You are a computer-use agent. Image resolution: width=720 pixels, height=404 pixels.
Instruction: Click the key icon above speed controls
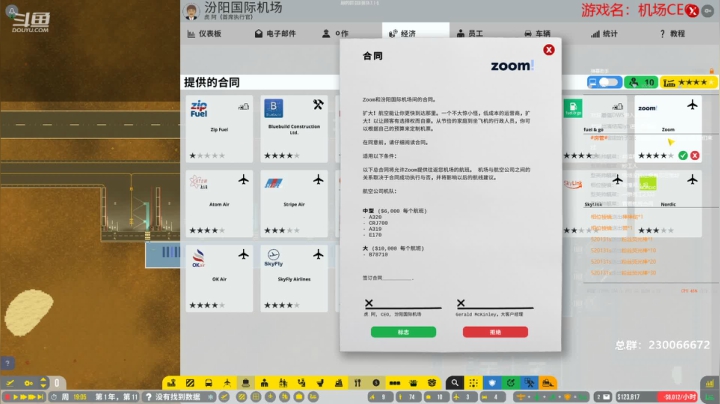click(28, 383)
